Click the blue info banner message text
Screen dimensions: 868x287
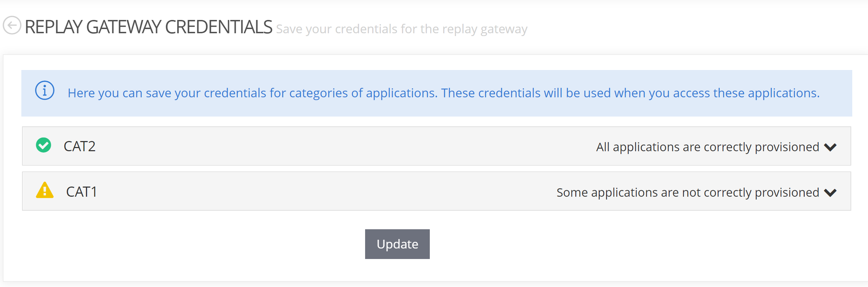click(x=443, y=93)
